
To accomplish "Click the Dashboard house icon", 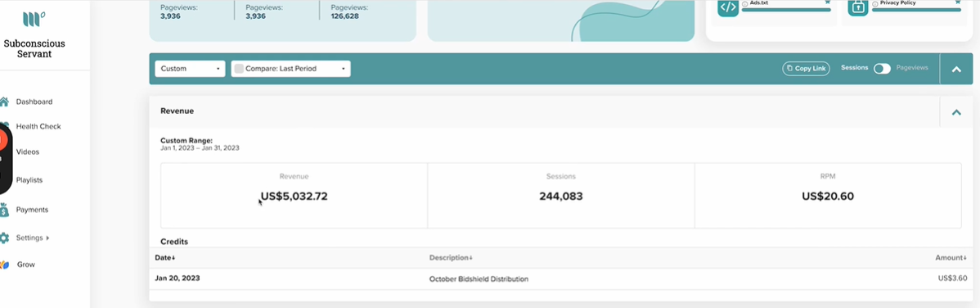I will tap(4, 102).
